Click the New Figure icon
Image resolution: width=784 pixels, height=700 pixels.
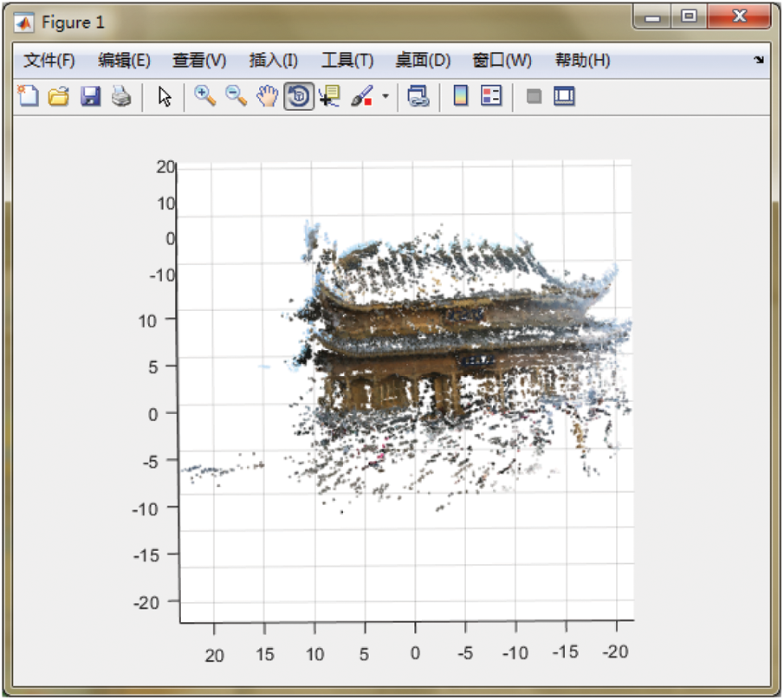[29, 96]
